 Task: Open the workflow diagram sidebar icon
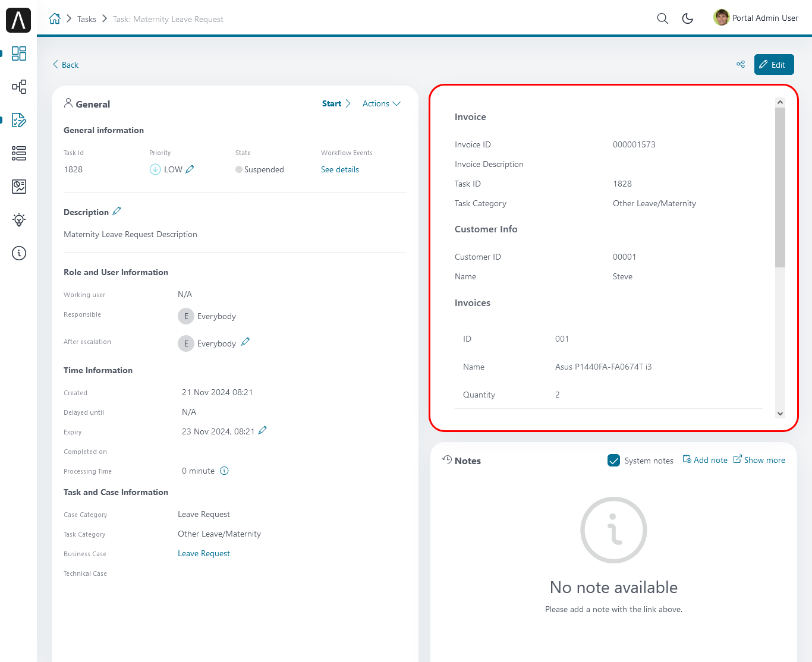[x=19, y=87]
